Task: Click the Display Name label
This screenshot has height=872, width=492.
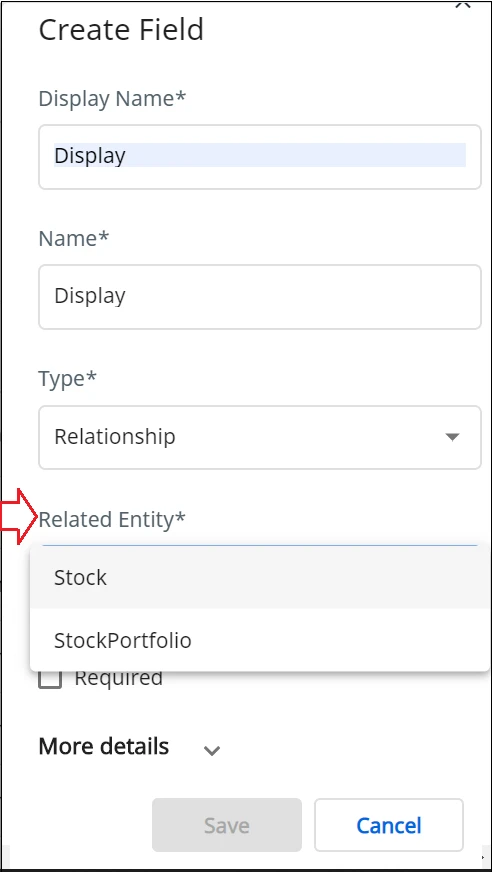Action: 112,99
